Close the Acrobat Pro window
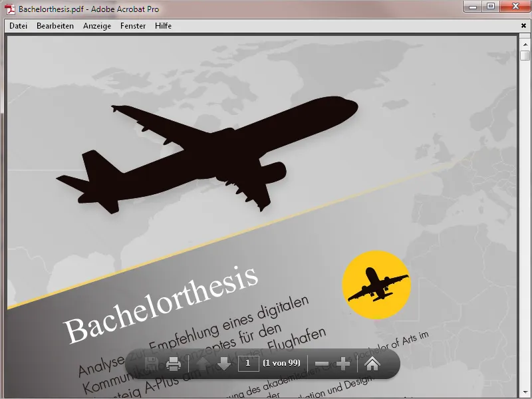The height and width of the screenshot is (399, 532). coord(516,7)
